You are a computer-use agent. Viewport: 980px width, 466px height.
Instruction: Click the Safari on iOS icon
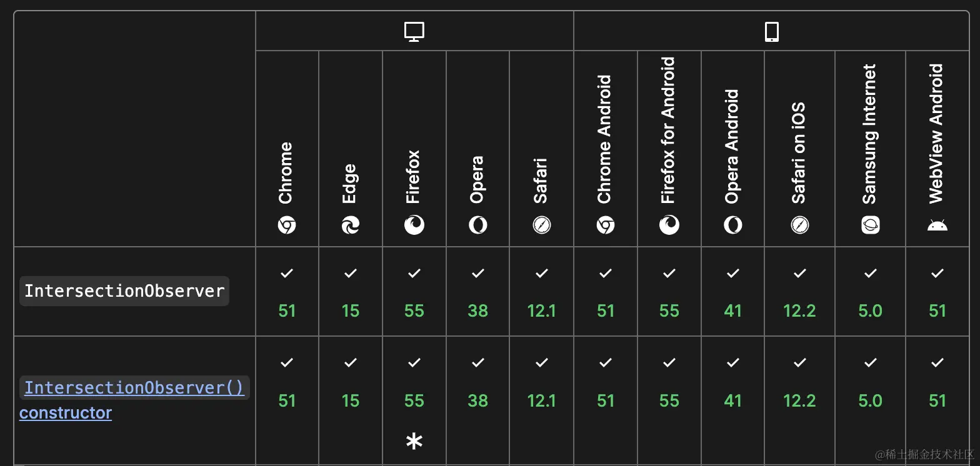(799, 225)
